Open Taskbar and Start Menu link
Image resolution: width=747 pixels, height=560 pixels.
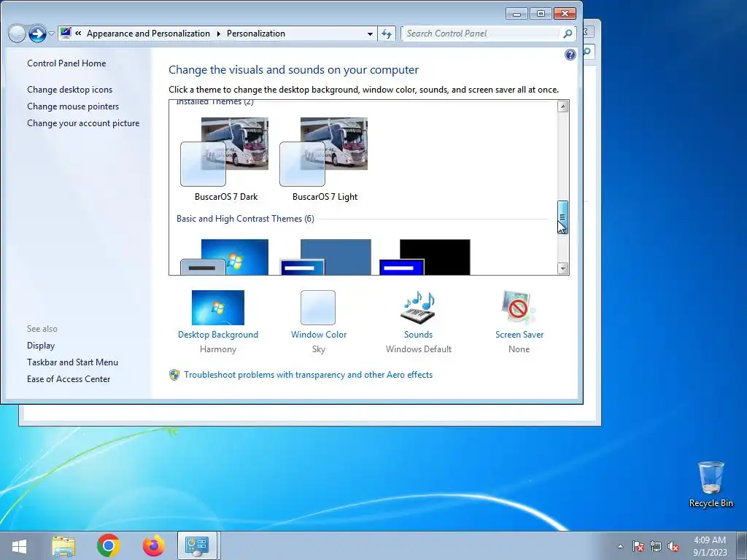(x=72, y=362)
